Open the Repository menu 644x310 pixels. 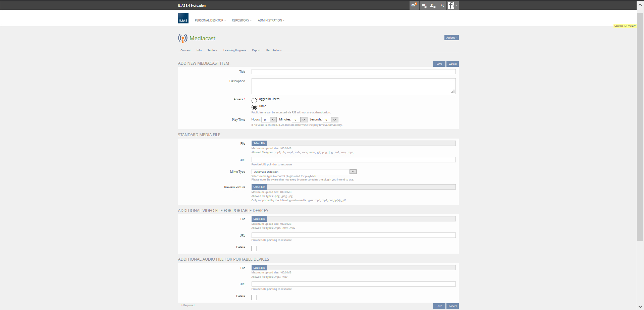click(241, 20)
